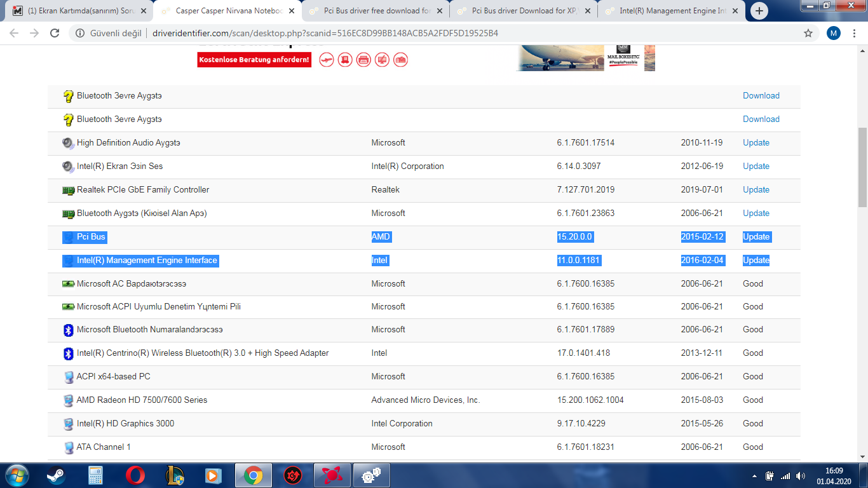Click the volume icon in system tray
The height and width of the screenshot is (488, 868).
(801, 476)
